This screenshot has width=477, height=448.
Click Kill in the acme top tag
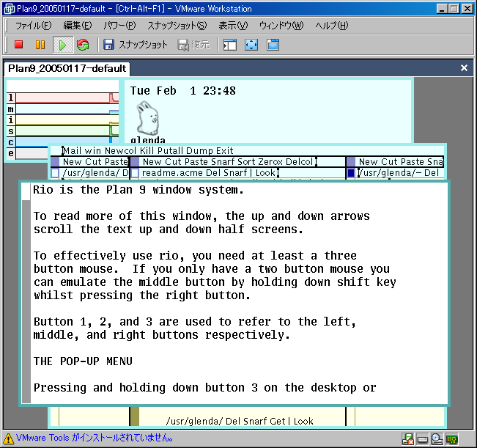147,151
